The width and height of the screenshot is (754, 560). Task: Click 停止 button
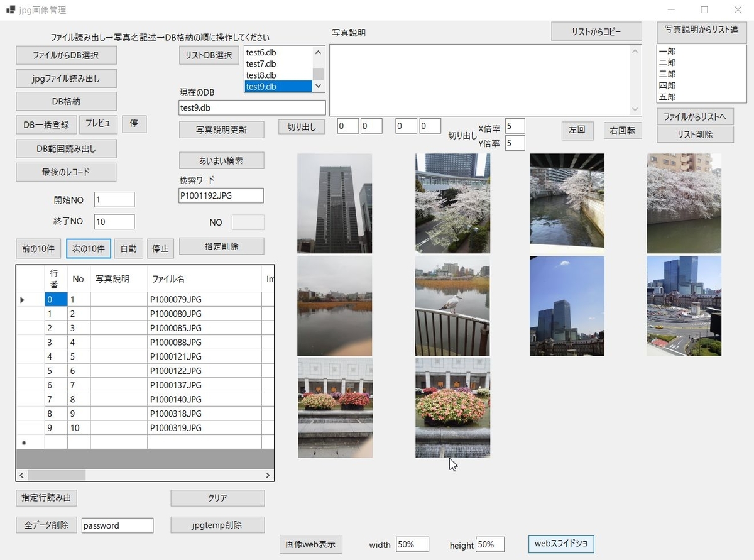[161, 248]
